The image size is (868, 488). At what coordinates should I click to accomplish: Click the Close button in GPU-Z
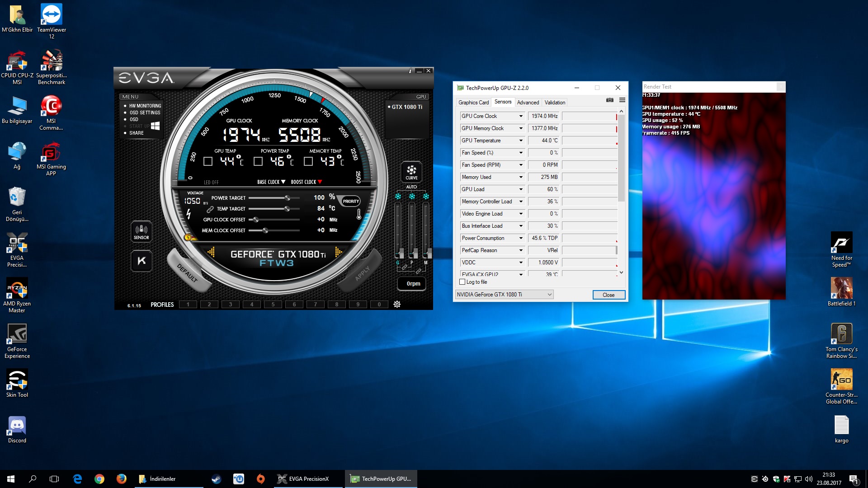609,295
